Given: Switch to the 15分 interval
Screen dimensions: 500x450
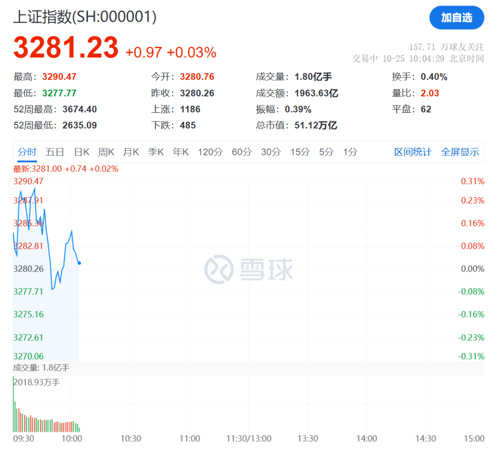Looking at the screenshot, I should click(300, 152).
